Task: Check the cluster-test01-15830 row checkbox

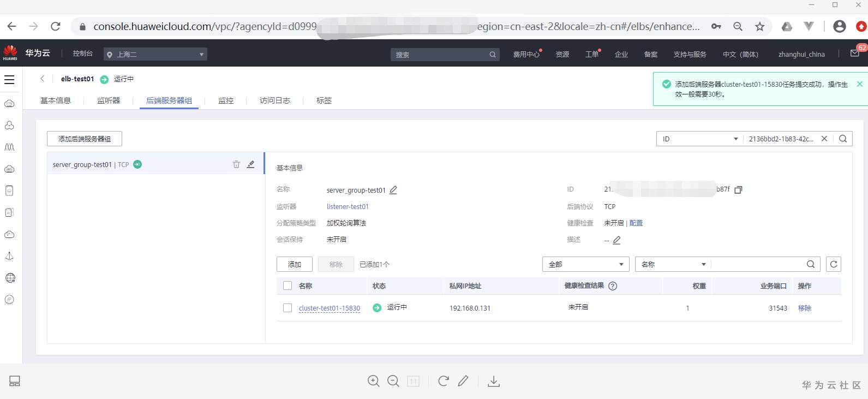Action: tap(288, 308)
